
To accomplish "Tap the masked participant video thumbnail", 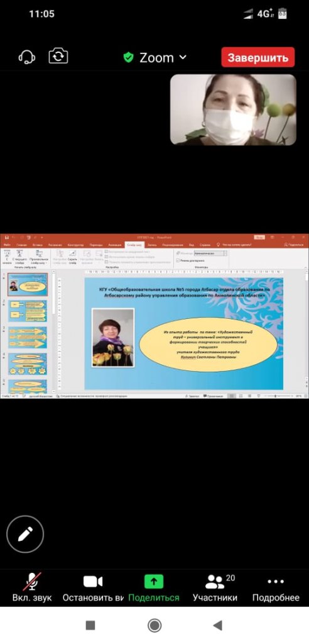I will [233, 109].
